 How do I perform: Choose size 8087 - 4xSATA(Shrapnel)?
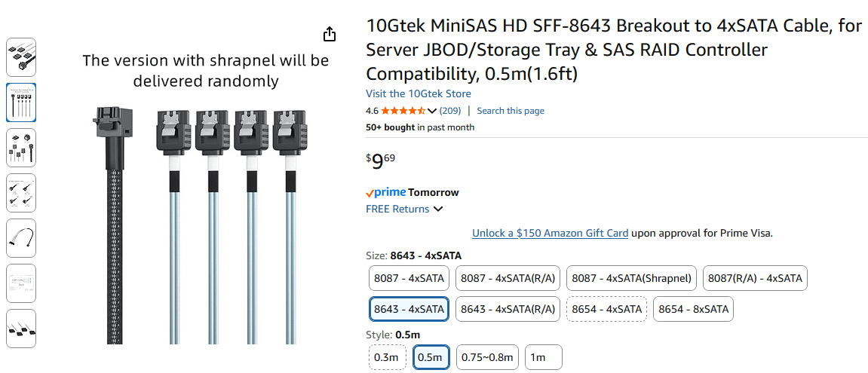coord(631,279)
